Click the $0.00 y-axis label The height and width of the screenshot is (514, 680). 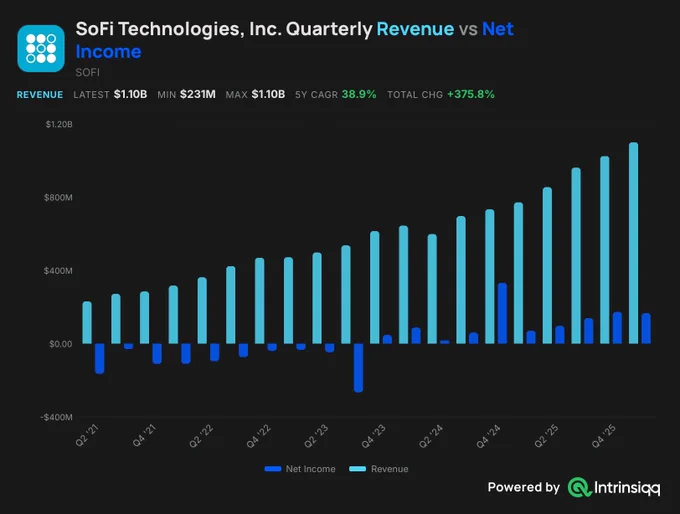(x=61, y=344)
